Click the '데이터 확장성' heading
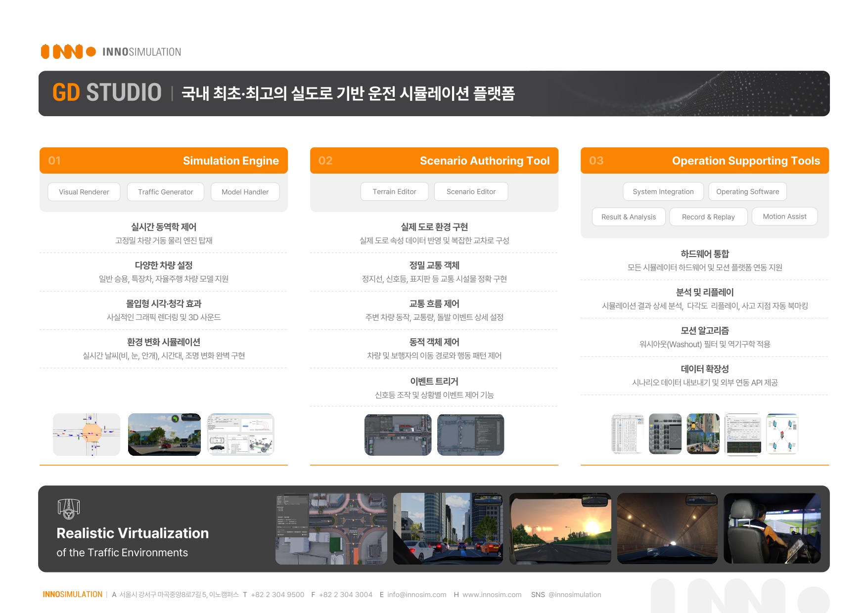The height and width of the screenshot is (613, 868). click(705, 369)
